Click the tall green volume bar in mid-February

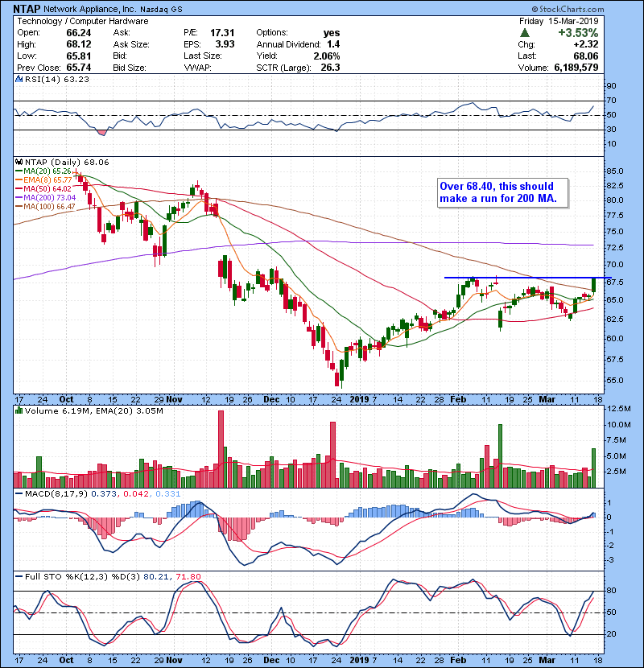coord(501,456)
